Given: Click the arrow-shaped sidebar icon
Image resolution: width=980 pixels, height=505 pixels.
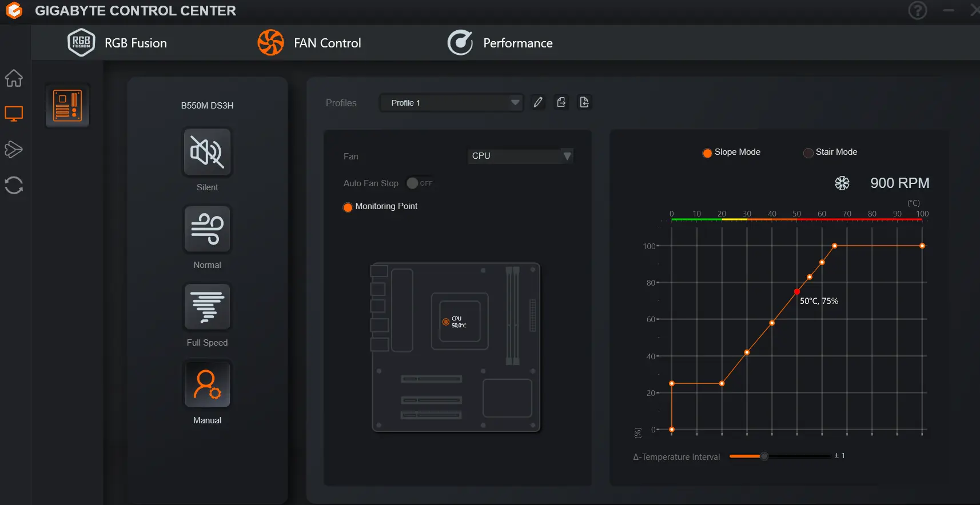Looking at the screenshot, I should click(14, 149).
